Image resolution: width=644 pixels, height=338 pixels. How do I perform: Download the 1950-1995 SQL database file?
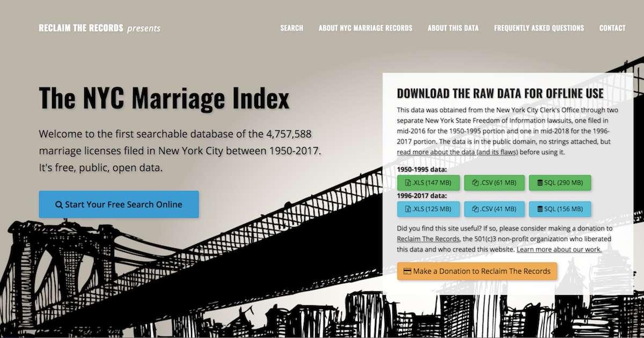click(x=559, y=182)
